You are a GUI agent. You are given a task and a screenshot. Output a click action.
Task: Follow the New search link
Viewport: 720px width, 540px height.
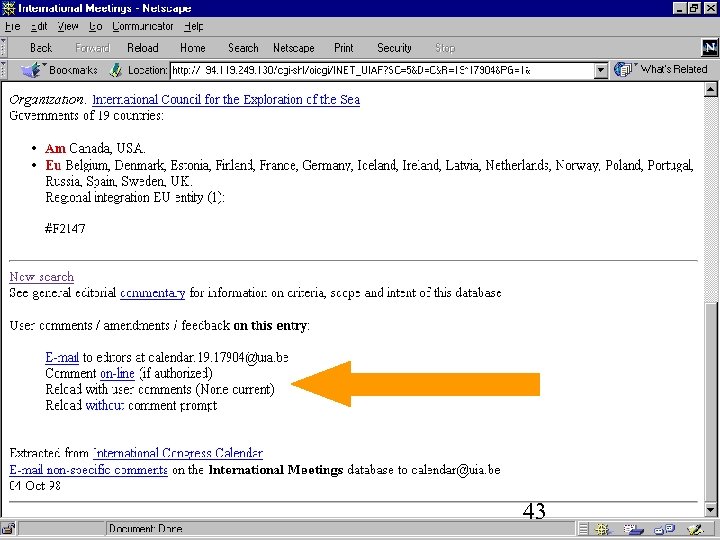[41, 277]
